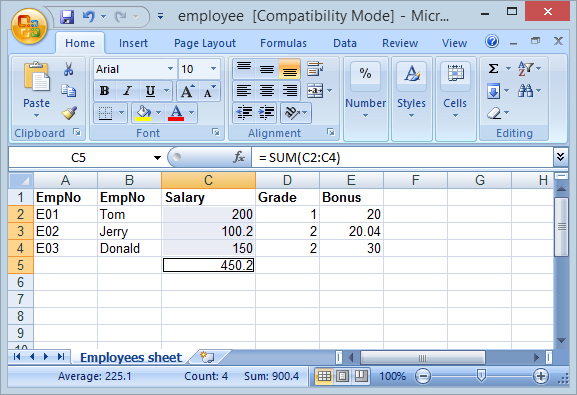Toggle Wrap Text

[x=315, y=69]
